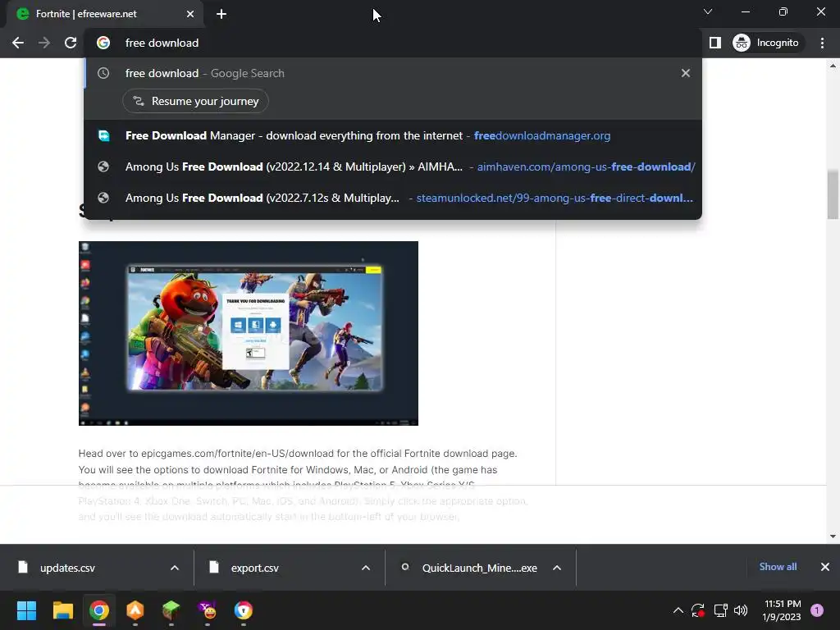Click the purple Y taskbar app icon
The image size is (840, 630).
pyautogui.click(x=208, y=610)
